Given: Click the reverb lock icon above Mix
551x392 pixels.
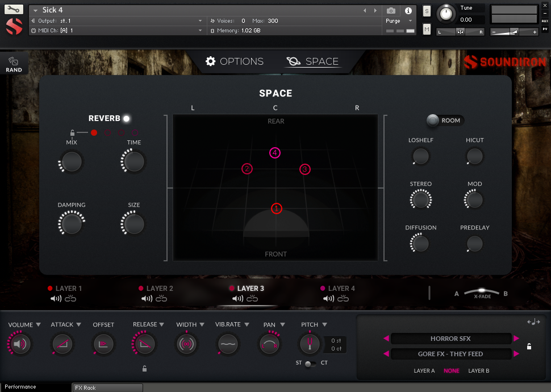Looking at the screenshot, I should pos(72,133).
